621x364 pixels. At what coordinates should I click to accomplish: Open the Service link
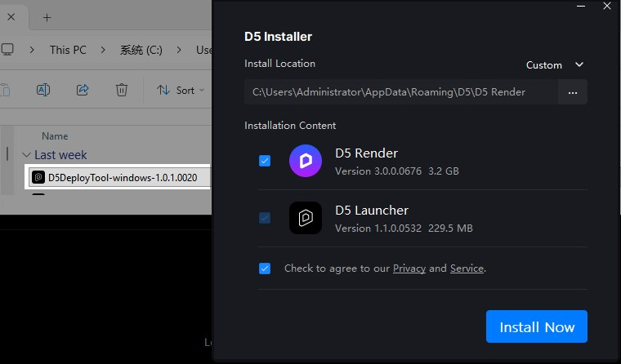coord(467,269)
